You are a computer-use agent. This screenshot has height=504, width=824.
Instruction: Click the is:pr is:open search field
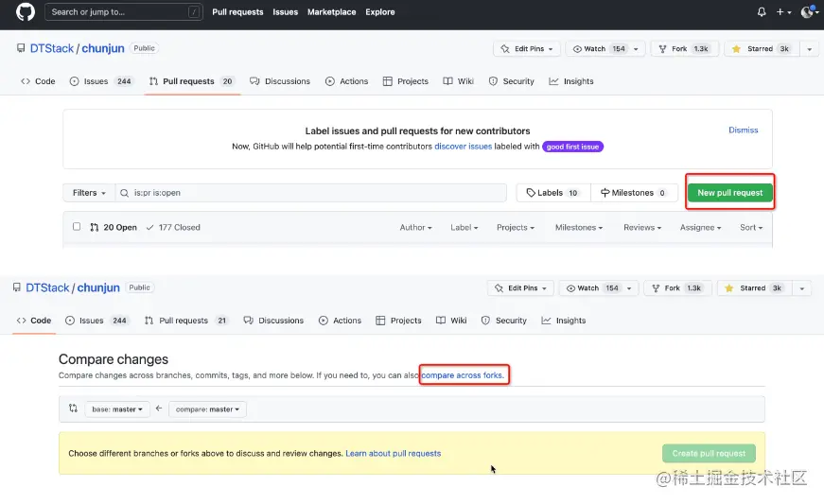click(x=311, y=193)
